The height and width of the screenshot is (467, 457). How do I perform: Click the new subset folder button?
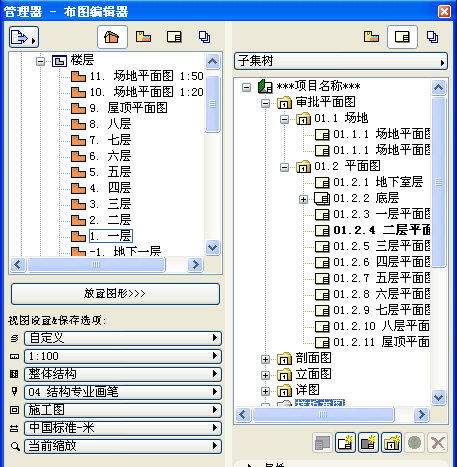(391, 443)
